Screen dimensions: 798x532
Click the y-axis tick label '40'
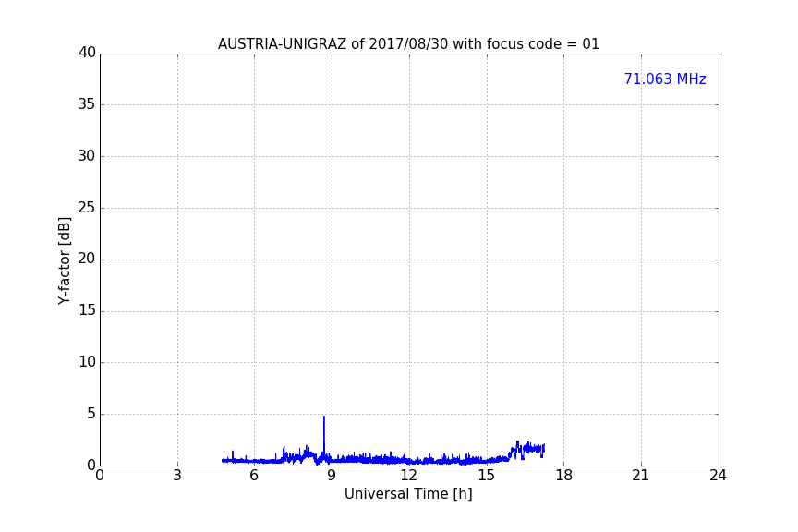pyautogui.click(x=87, y=53)
